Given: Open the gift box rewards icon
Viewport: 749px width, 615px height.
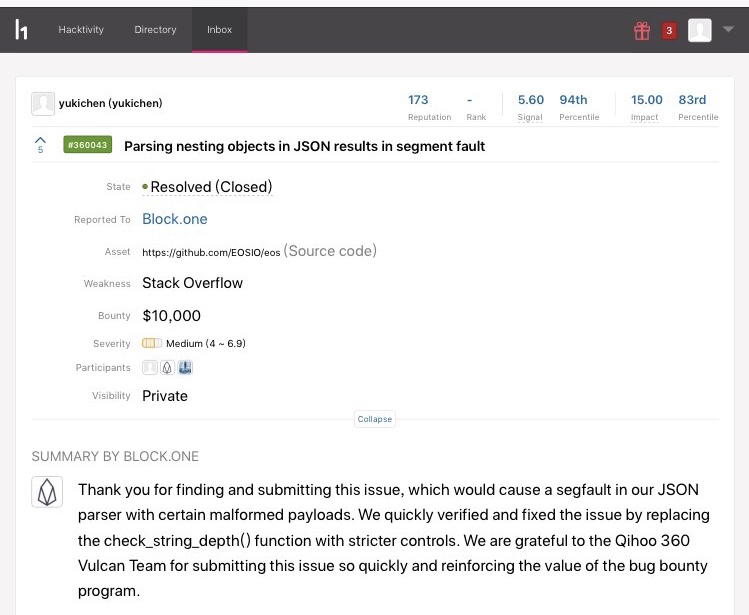Looking at the screenshot, I should click(x=642, y=30).
